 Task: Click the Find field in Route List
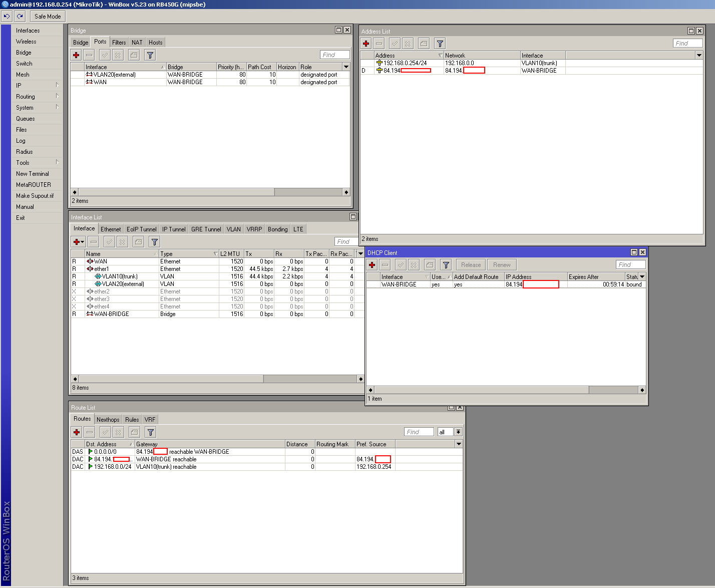(419, 432)
